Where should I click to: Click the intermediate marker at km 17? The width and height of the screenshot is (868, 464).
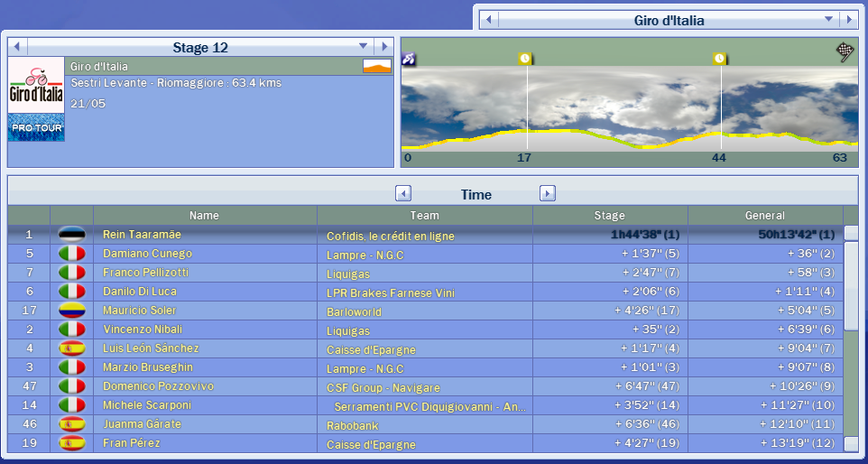(526, 59)
